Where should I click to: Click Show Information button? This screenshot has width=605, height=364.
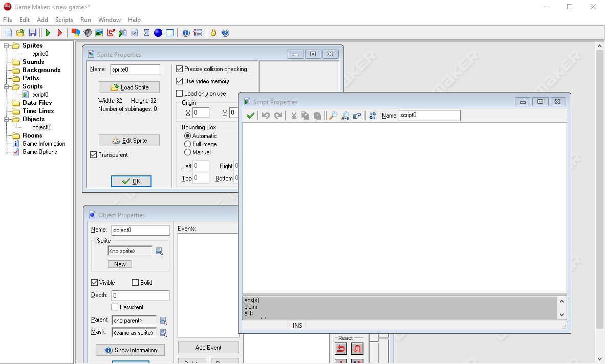point(131,350)
